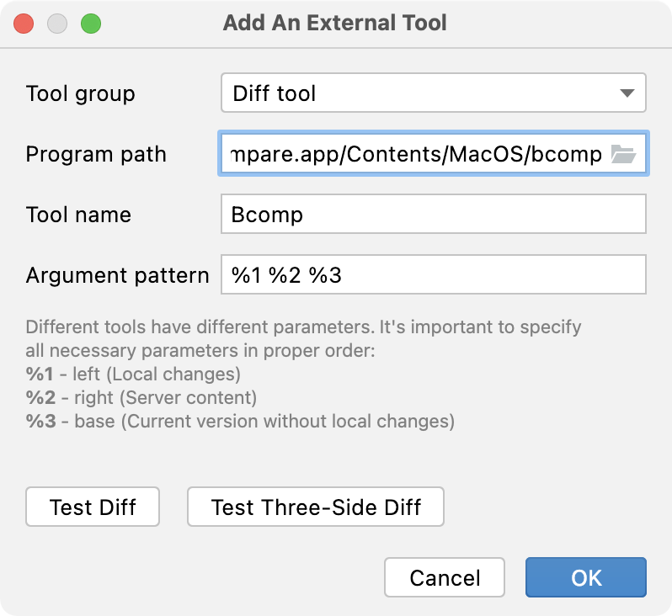Confirm with the OK button

(x=586, y=577)
